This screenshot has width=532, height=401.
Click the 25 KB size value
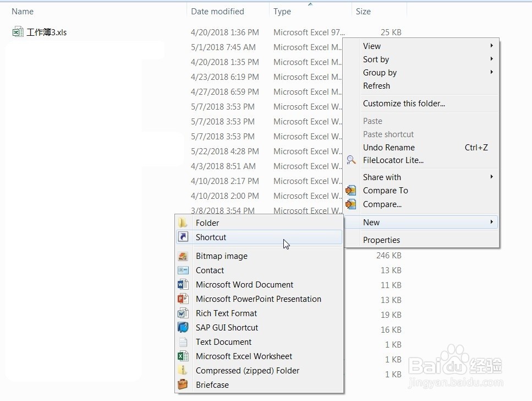391,32
